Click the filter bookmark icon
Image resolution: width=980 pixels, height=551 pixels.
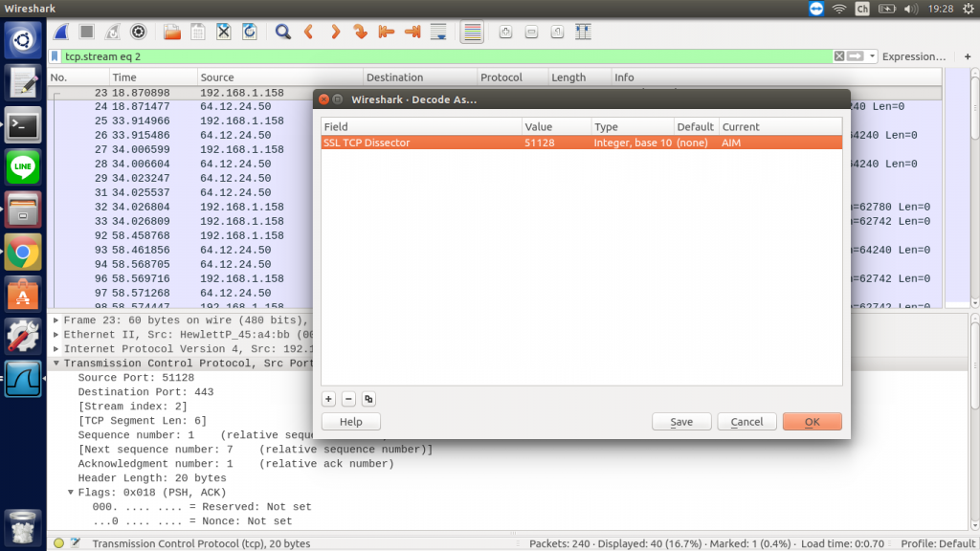55,56
